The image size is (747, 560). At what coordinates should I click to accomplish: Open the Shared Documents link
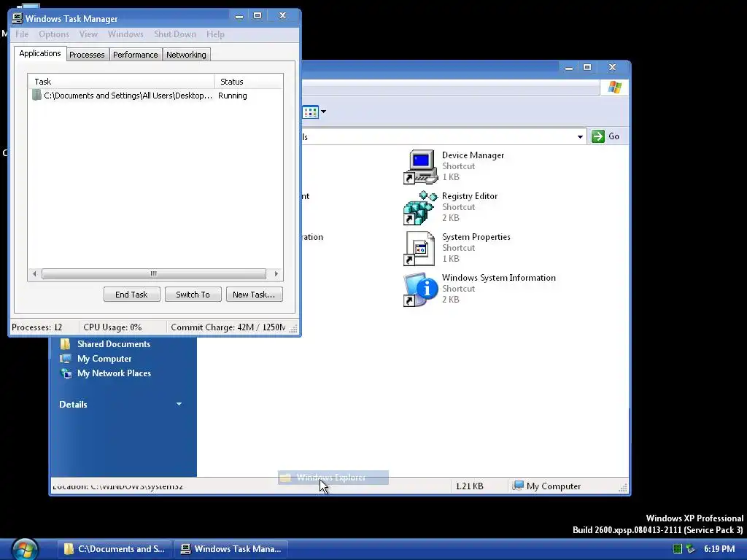point(114,344)
